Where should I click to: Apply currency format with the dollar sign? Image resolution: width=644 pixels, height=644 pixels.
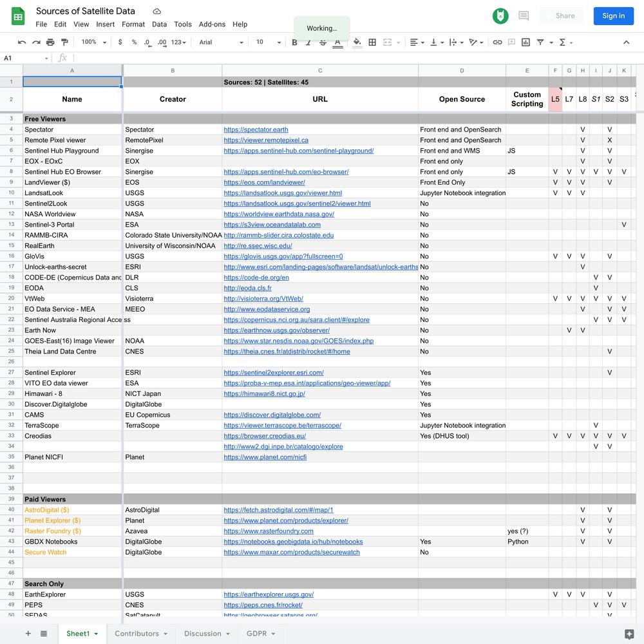point(120,43)
